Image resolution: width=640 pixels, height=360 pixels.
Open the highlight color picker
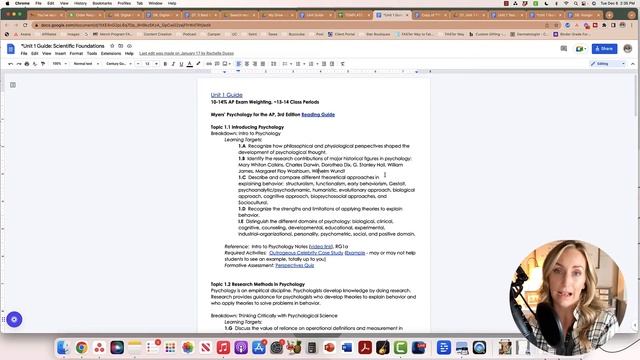click(198, 64)
